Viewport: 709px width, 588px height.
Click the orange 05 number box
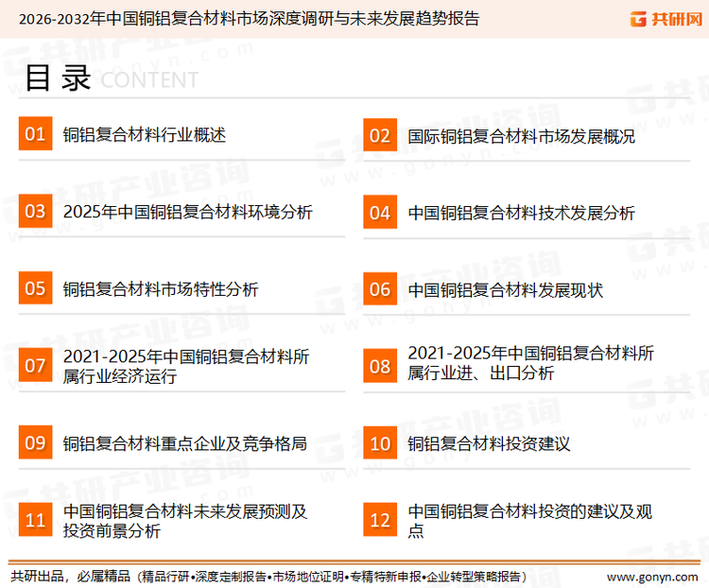click(35, 287)
